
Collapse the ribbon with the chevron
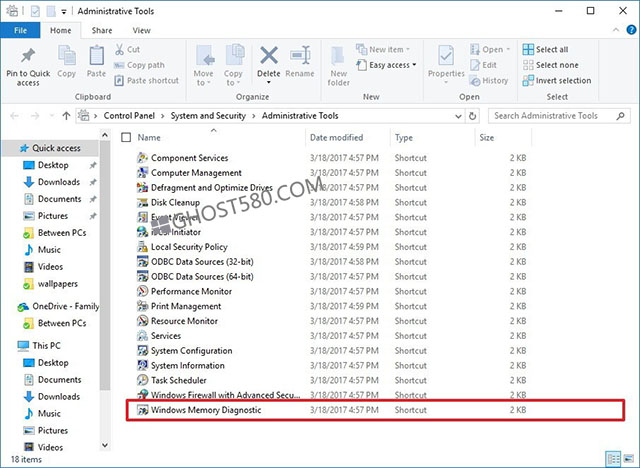coord(616,30)
